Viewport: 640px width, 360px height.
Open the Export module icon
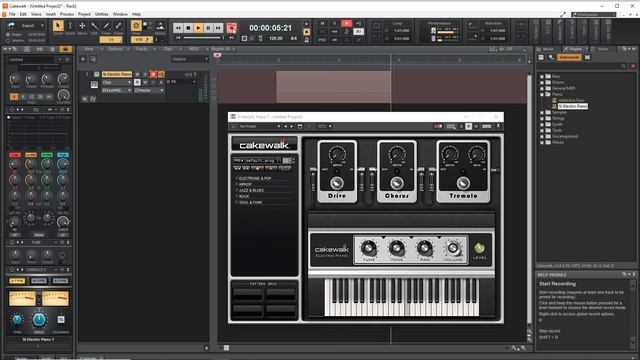tap(11, 25)
